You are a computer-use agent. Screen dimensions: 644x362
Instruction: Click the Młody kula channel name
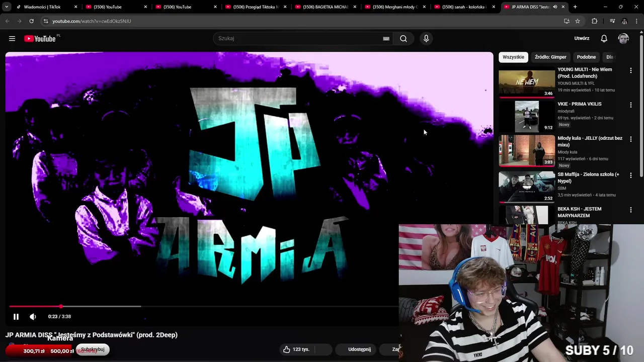(568, 152)
